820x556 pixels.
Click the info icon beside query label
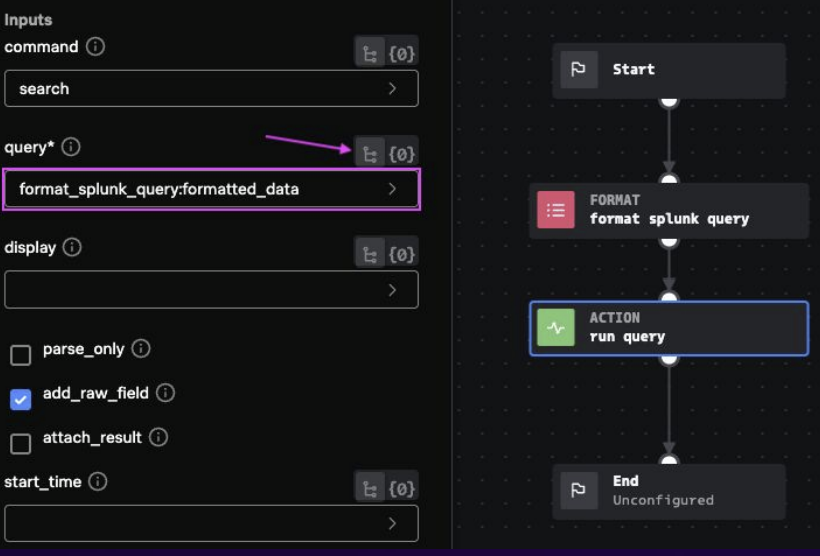click(71, 147)
